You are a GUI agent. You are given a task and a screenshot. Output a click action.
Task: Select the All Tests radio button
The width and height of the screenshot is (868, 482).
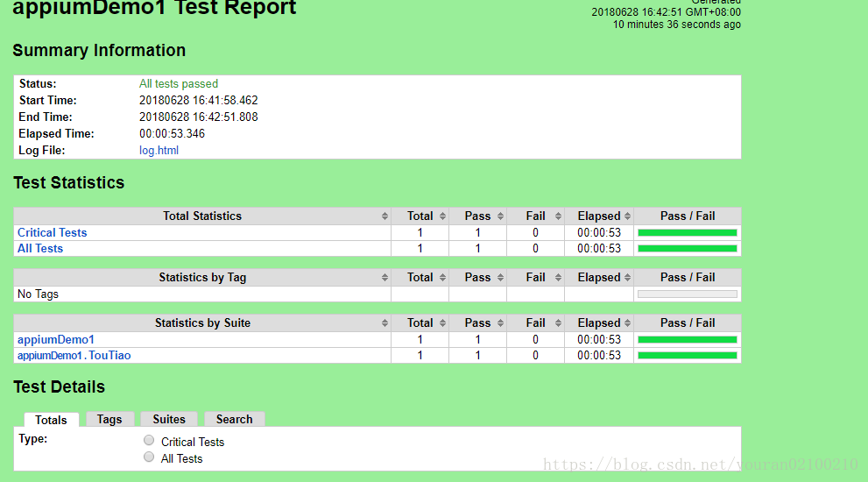(x=149, y=457)
